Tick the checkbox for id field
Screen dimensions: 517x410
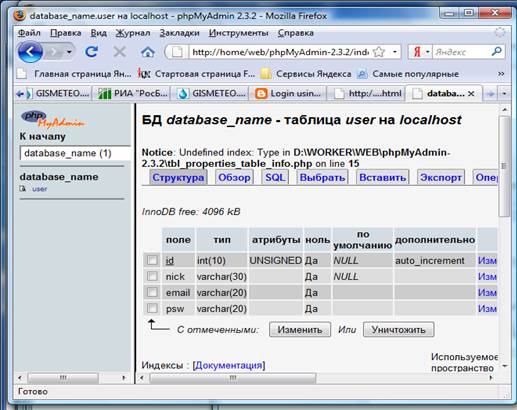click(x=152, y=260)
